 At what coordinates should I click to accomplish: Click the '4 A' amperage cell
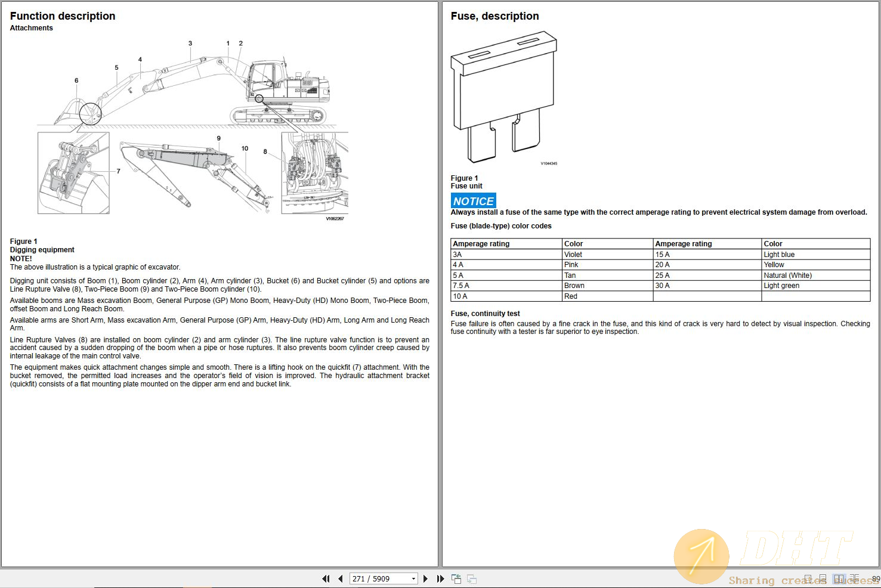tap(506, 265)
